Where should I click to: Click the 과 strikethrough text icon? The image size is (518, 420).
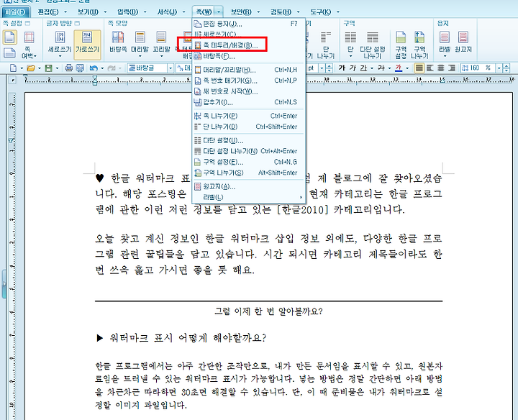(x=381, y=68)
